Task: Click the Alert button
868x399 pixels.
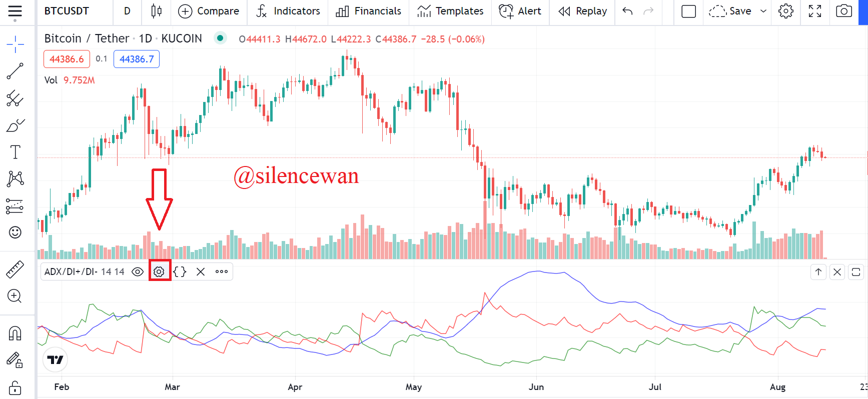Action: click(x=520, y=11)
